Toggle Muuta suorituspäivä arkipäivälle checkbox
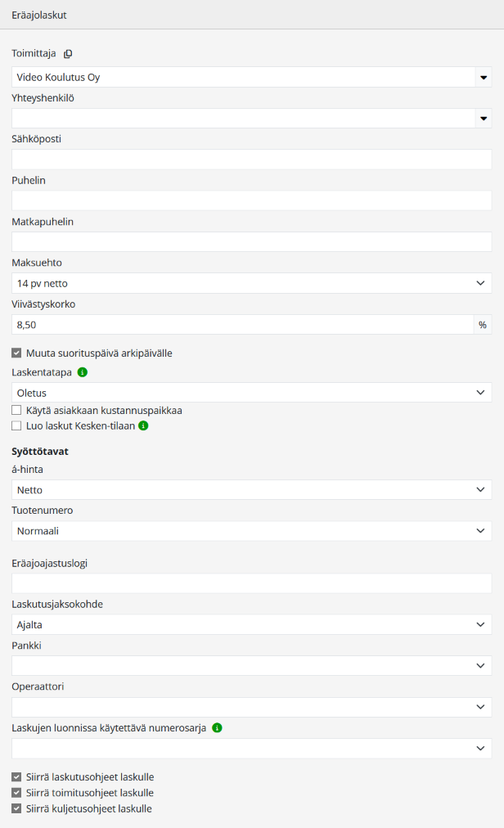The height and width of the screenshot is (828, 504). tap(17, 353)
